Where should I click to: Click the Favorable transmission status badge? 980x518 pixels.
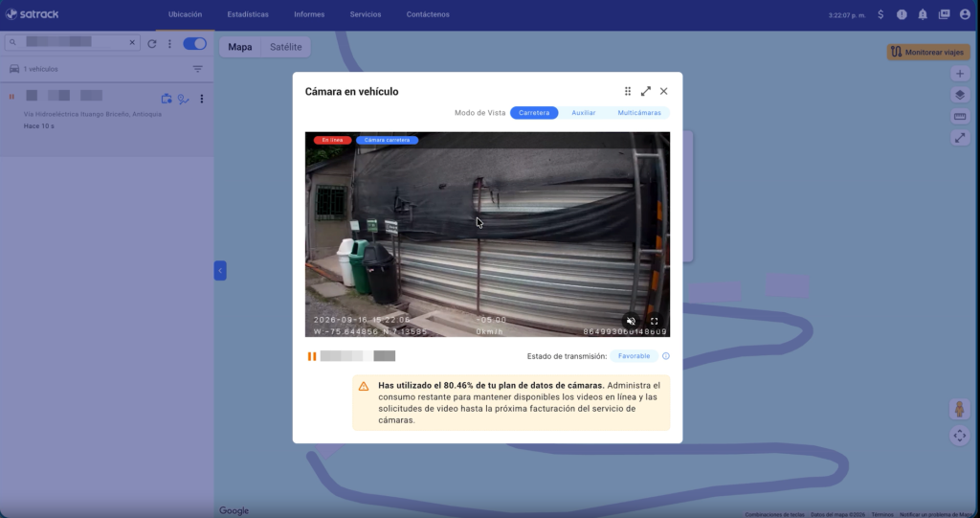(x=634, y=356)
